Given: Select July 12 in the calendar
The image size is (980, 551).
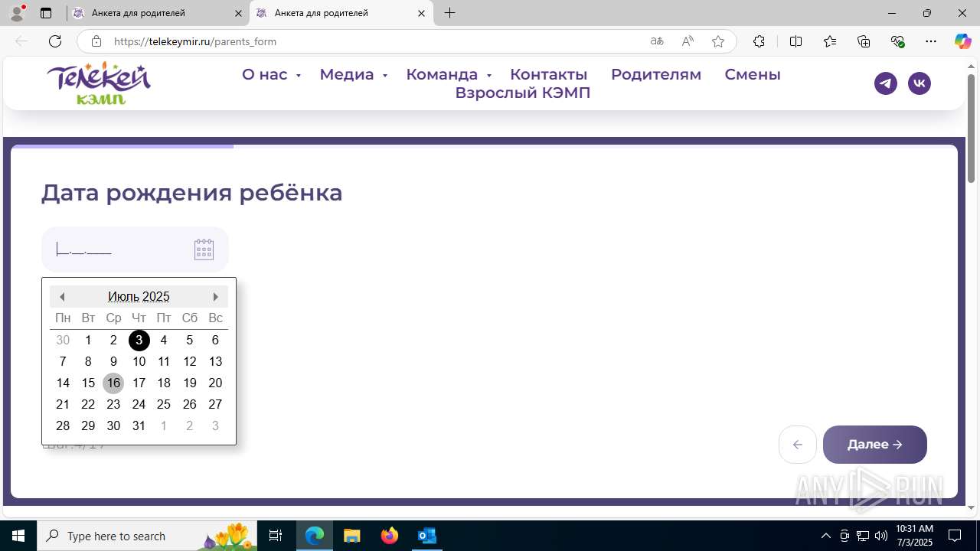Looking at the screenshot, I should [x=190, y=362].
